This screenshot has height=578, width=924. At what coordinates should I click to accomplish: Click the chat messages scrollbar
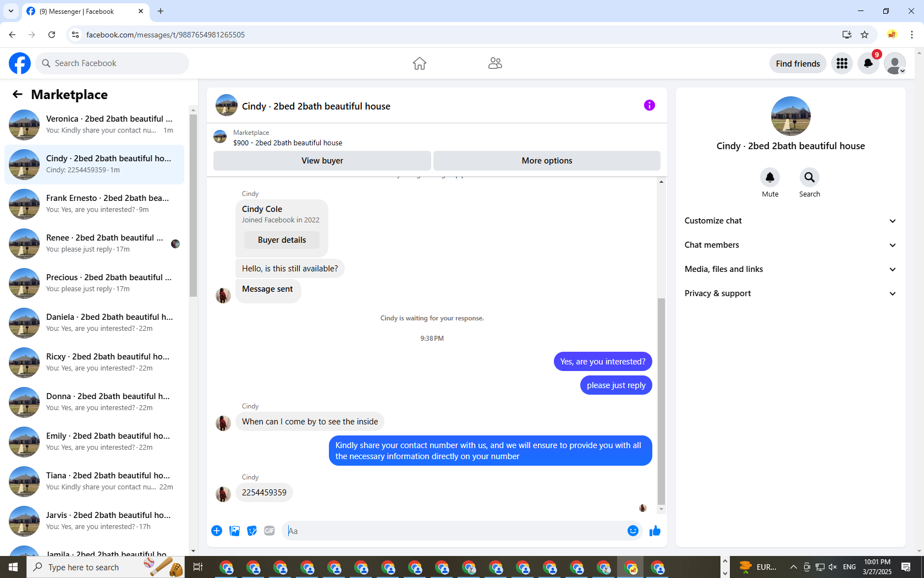tap(661, 402)
